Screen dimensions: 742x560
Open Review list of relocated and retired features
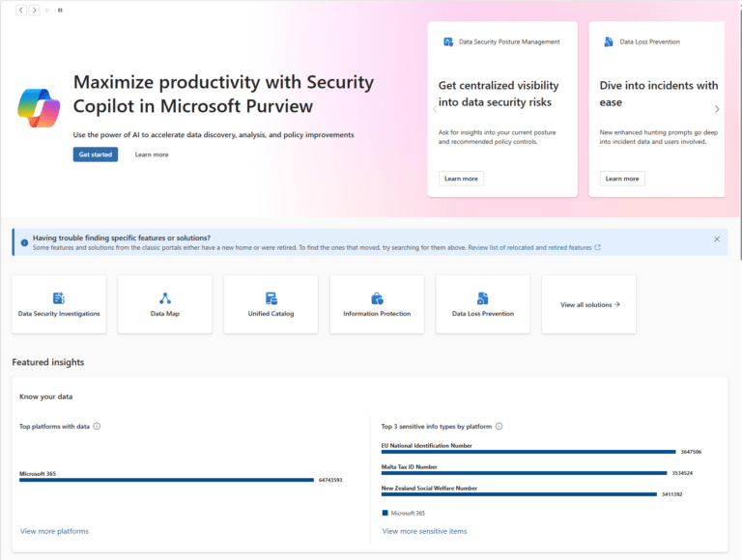click(x=529, y=247)
